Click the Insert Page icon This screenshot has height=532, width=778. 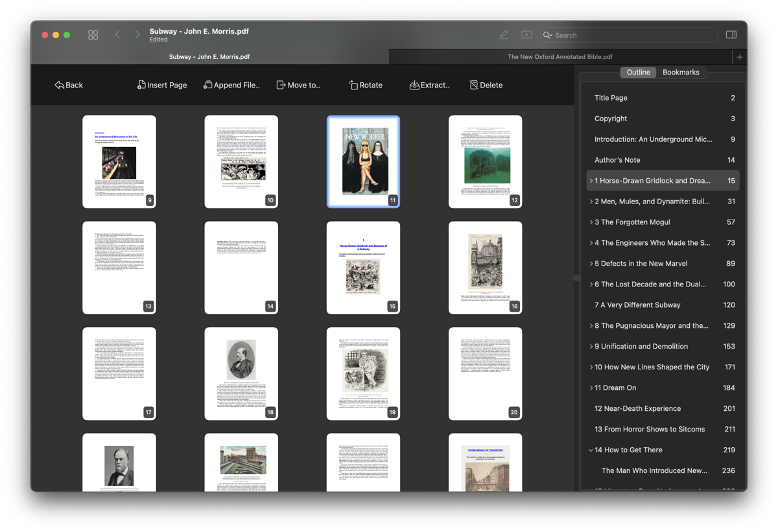141,85
